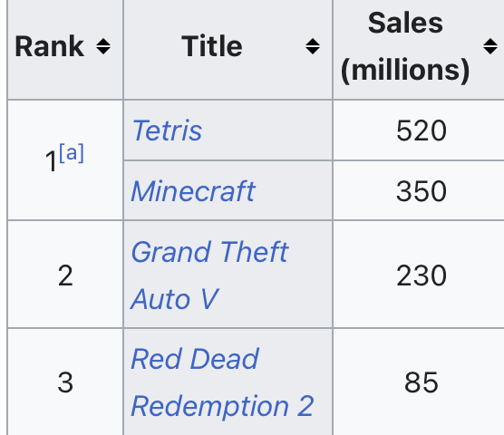Click the rank 1 number

coord(51,161)
